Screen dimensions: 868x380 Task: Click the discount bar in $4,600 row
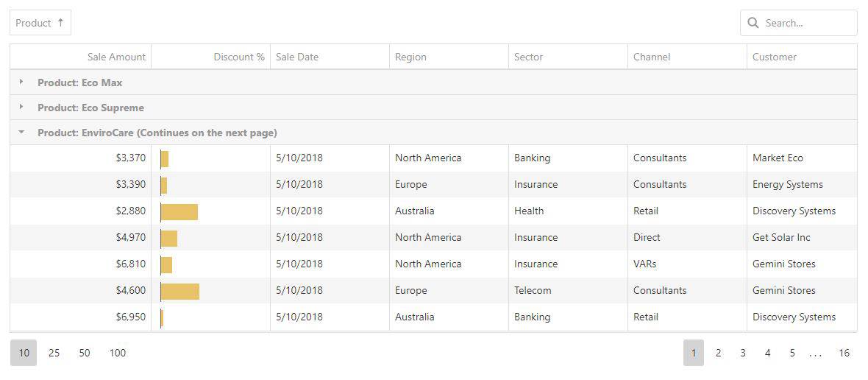click(180, 292)
